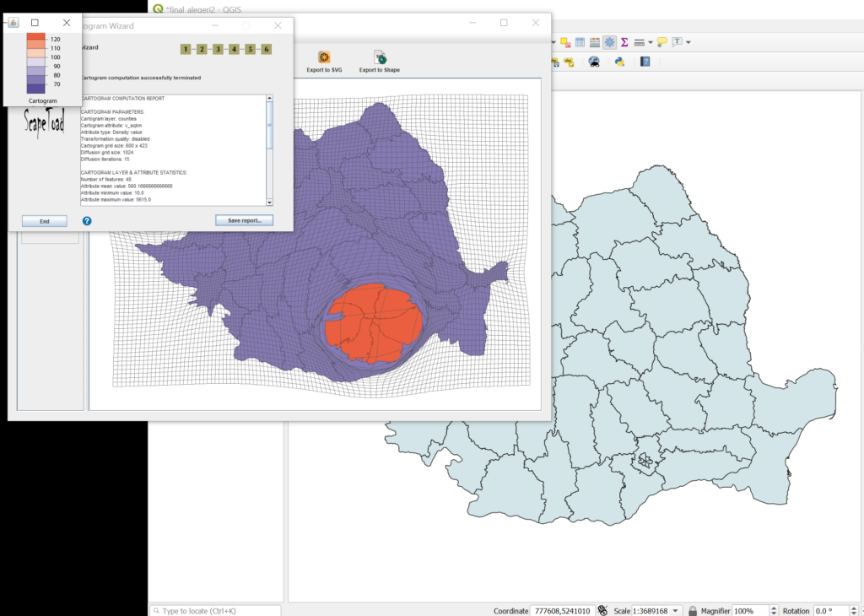This screenshot has width=864, height=616.
Task: Click the Java icon in legend window
Action: pyautogui.click(x=13, y=23)
